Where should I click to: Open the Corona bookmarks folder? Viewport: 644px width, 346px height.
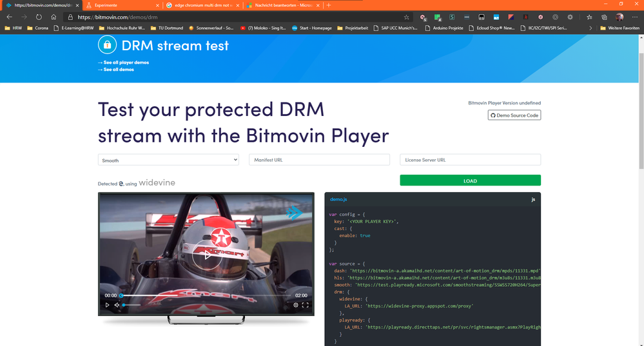(37, 28)
